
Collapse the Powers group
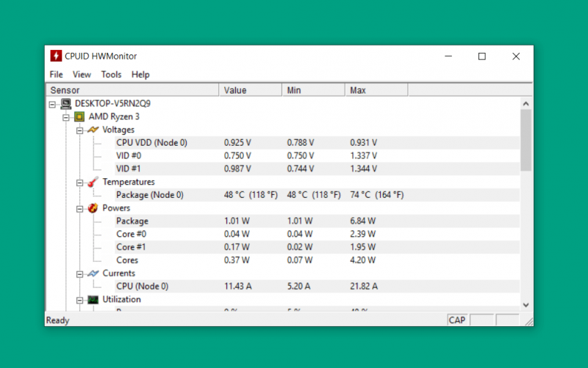[79, 209]
